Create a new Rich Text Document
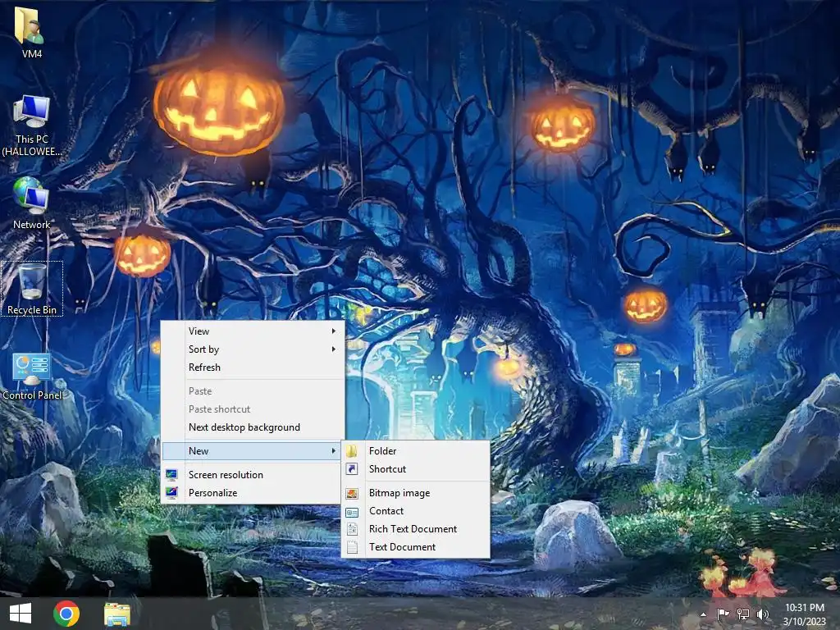Image resolution: width=840 pixels, height=630 pixels. point(416,529)
